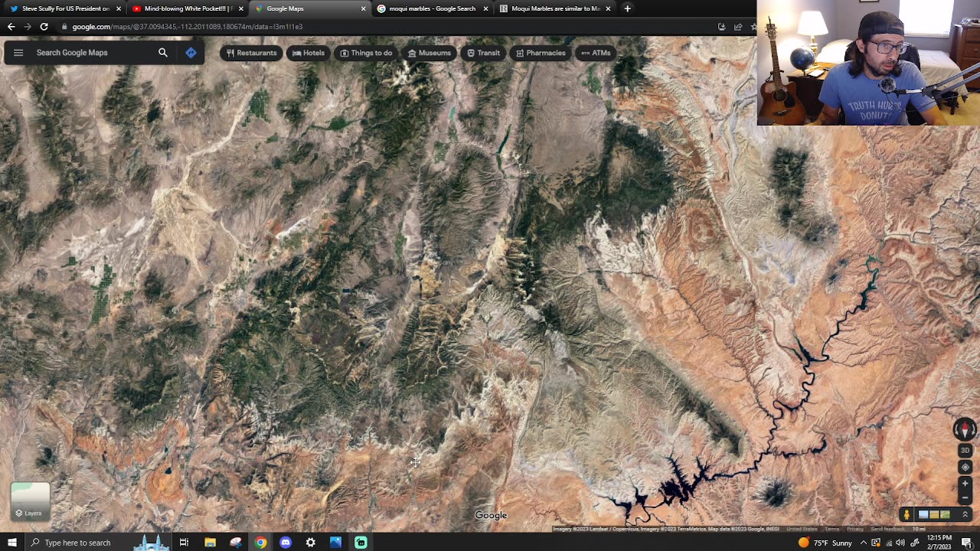Click the share page icon in address bar
The width and height of the screenshot is (980, 551).
click(x=738, y=27)
